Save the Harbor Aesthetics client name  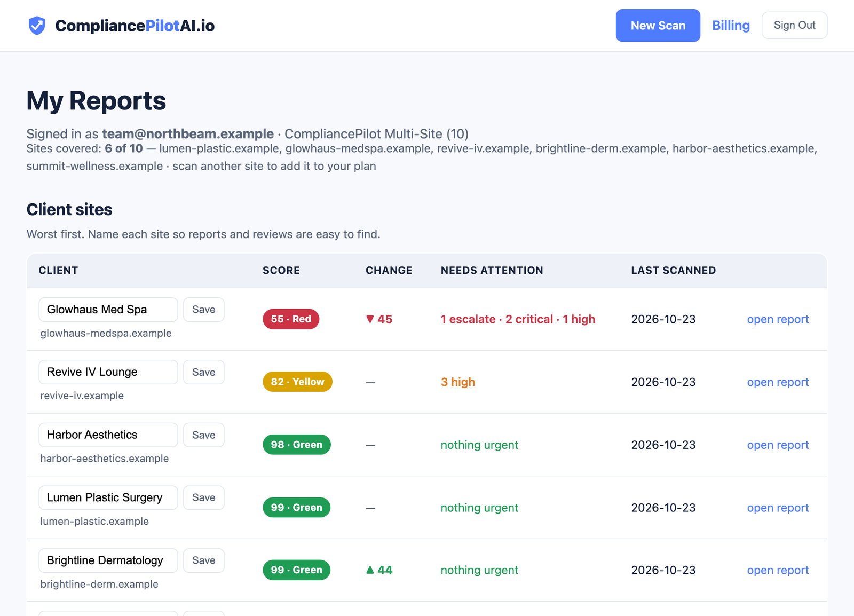click(203, 435)
